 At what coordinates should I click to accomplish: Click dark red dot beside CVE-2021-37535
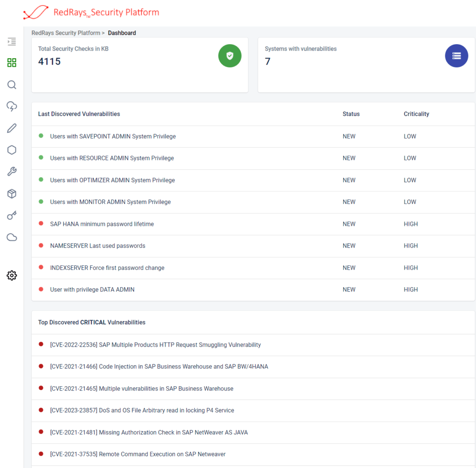click(x=41, y=454)
